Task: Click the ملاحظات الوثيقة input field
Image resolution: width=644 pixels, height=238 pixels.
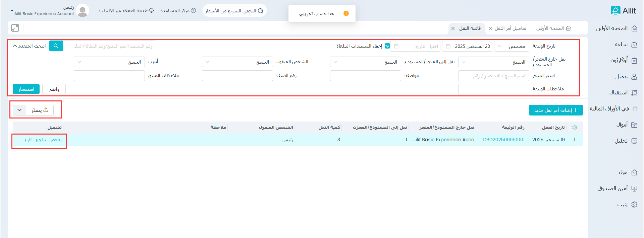Action: (493, 89)
